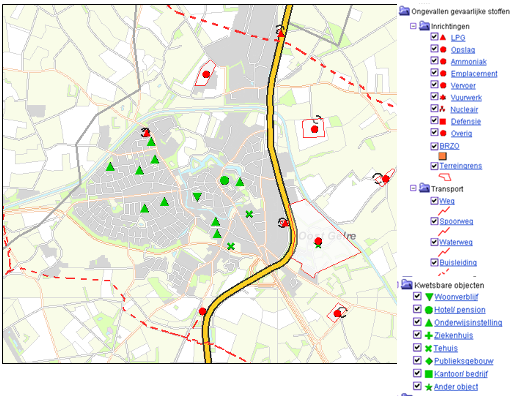Click the Kwetsbare objecten folder icon
Viewport: 519px width, 396px height.
(x=407, y=284)
